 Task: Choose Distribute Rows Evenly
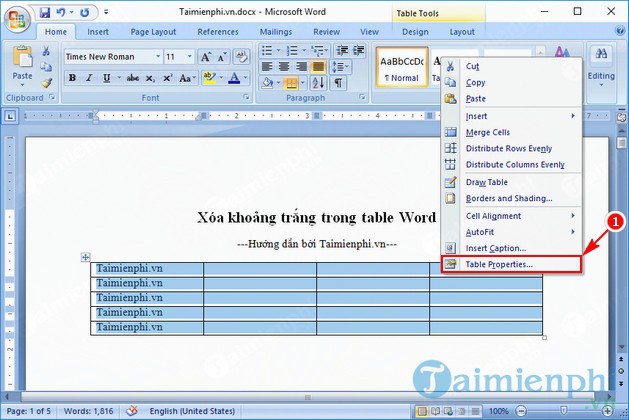tap(511, 148)
